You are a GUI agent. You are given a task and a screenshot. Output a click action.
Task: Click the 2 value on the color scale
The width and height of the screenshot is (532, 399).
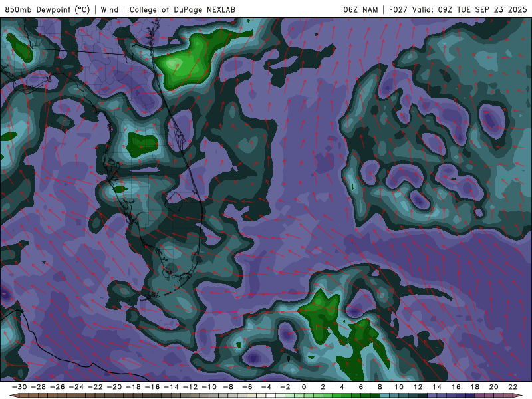(x=323, y=387)
